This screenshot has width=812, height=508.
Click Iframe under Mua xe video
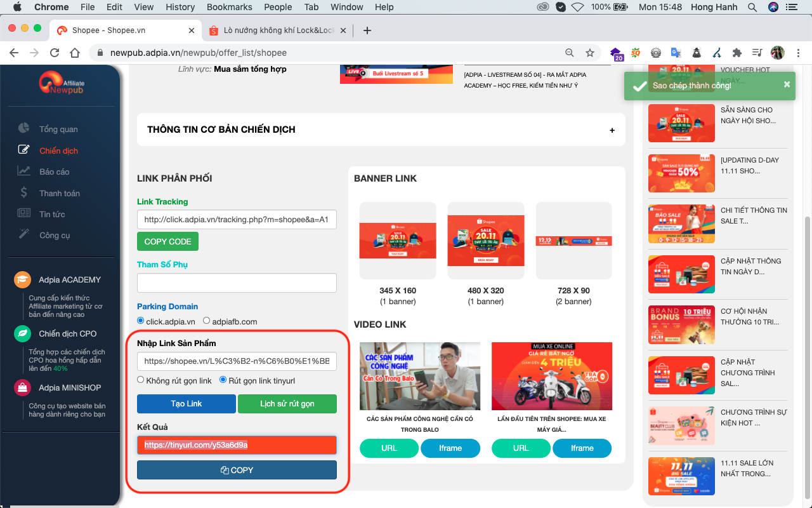[x=582, y=448]
